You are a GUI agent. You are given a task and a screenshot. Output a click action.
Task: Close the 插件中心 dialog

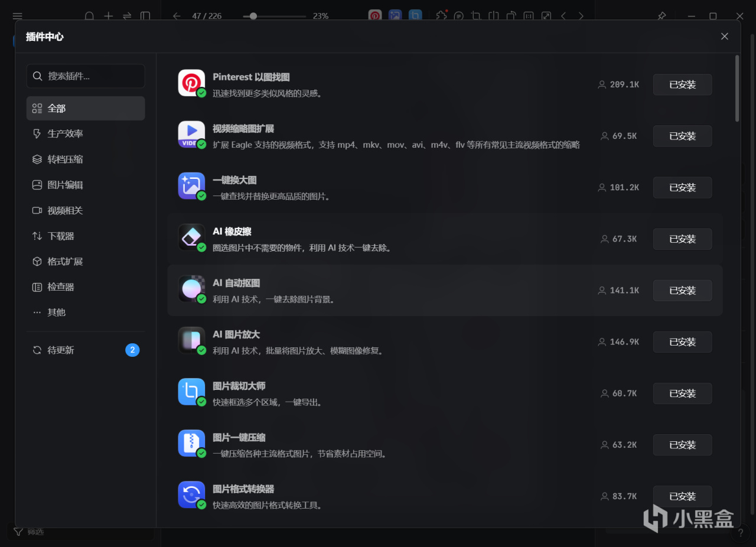point(725,37)
